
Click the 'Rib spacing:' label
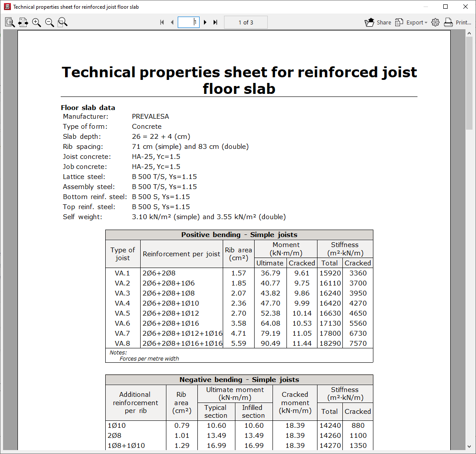coord(83,147)
